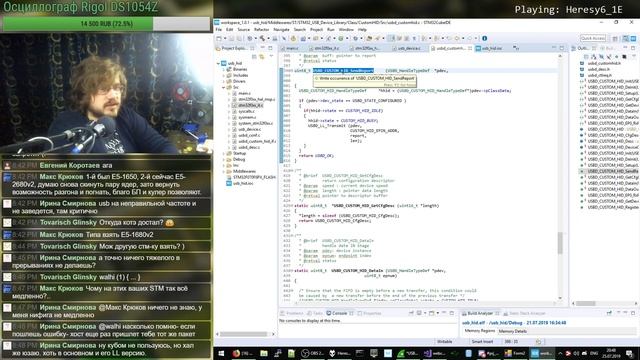
Task: Maximize the Project Explorer panel
Action: click(270, 48)
